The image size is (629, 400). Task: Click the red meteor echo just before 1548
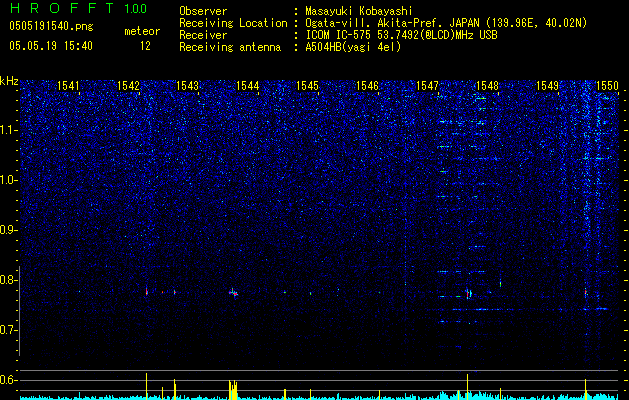[x=468, y=293]
